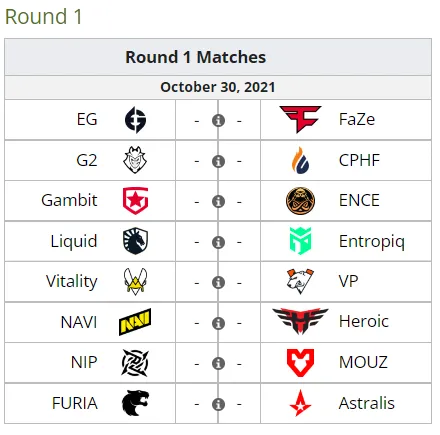The width and height of the screenshot is (440, 435).
Task: Show match info for EG vs FaZe
Action: [218, 120]
